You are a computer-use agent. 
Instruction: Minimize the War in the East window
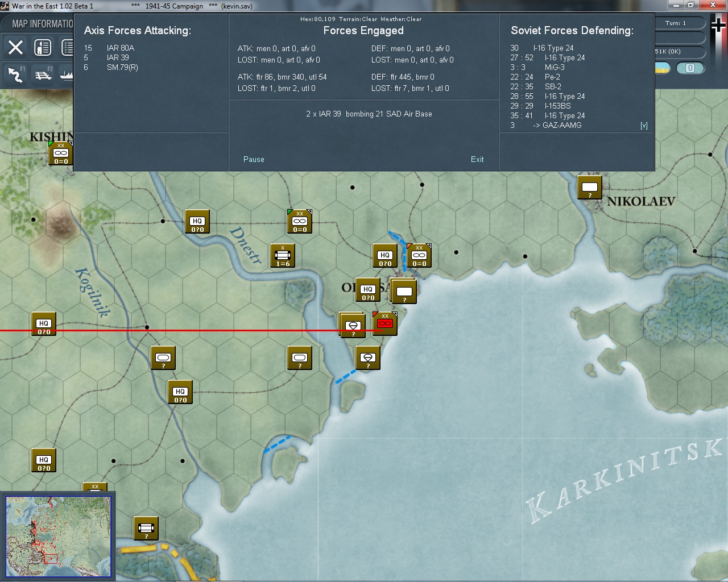click(675, 5)
